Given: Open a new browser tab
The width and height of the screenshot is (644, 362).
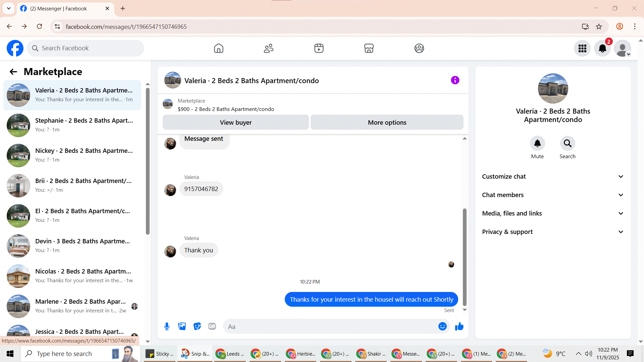Looking at the screenshot, I should [123, 8].
